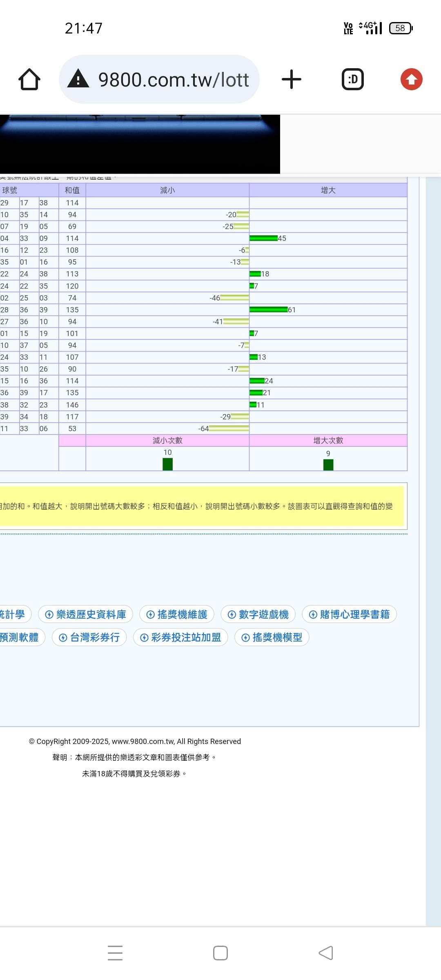Screen dimensions: 441x980
Task: Tap the lightning icon beside 彩券投注站加盟
Action: click(x=145, y=637)
